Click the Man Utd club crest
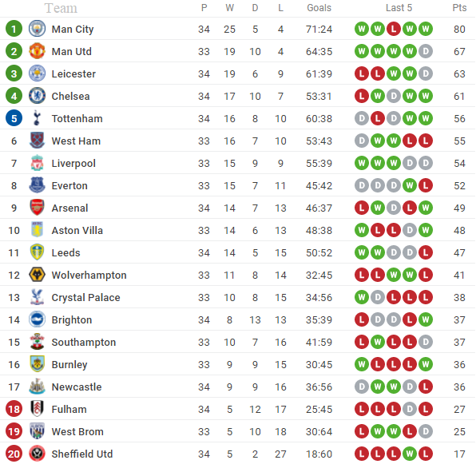 pyautogui.click(x=37, y=51)
